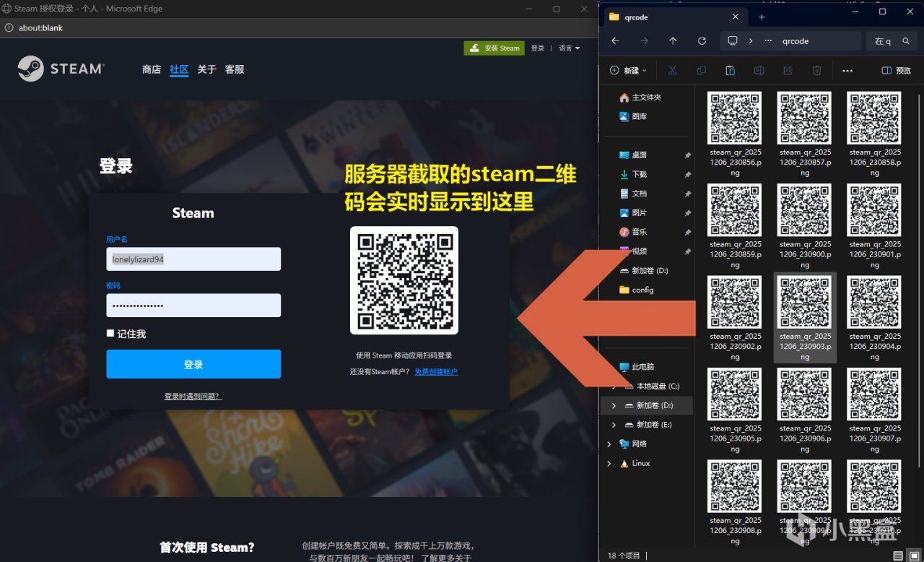Click the computer icon in Explorer's address bar
This screenshot has width=924, height=562.
click(x=733, y=41)
